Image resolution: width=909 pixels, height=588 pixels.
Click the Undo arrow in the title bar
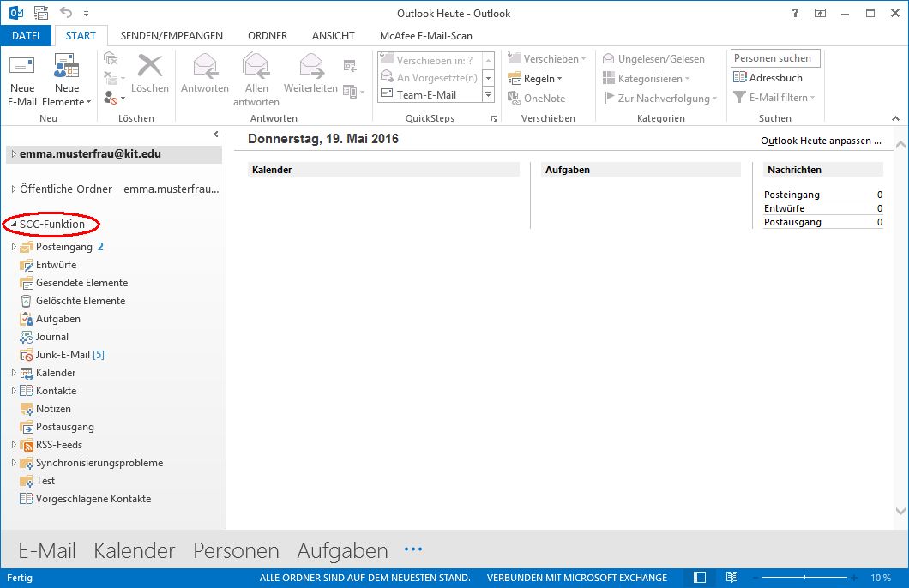coord(67,13)
